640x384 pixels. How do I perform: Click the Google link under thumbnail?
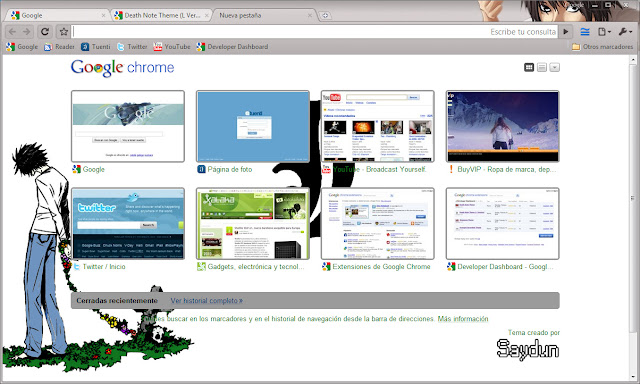tap(93, 169)
